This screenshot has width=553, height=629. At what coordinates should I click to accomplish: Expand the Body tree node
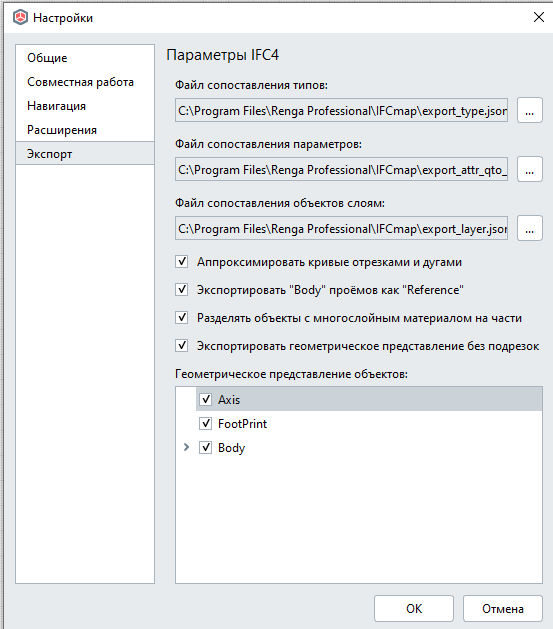pos(186,447)
